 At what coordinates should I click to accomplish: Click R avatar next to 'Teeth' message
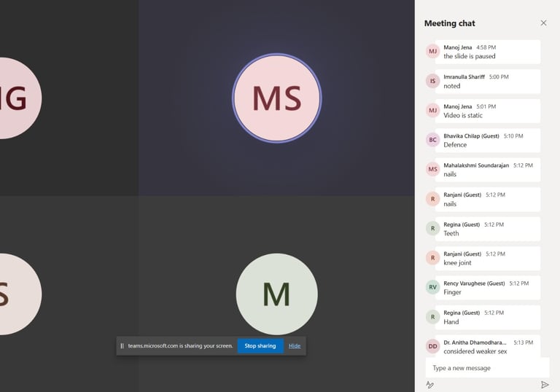point(433,229)
